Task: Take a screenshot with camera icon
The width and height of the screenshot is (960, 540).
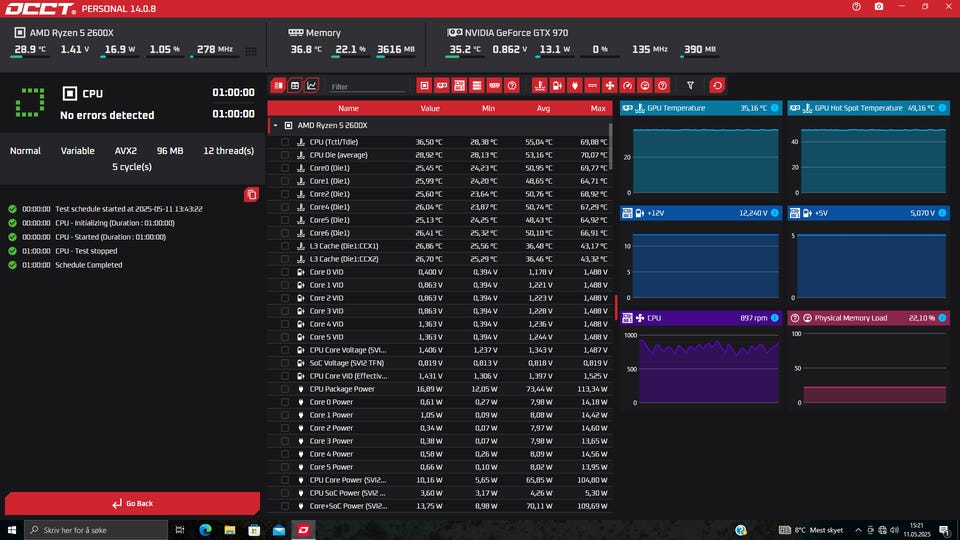Action: click(879, 7)
